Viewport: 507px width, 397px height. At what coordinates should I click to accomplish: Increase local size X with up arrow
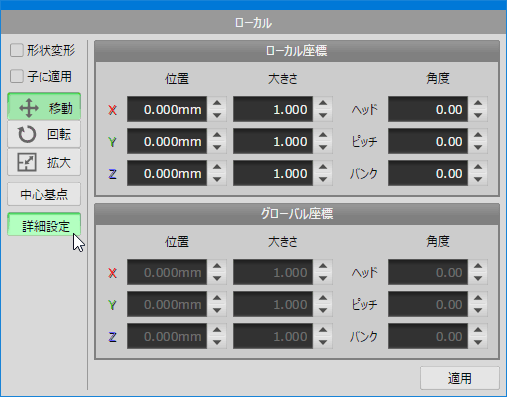[323, 103]
